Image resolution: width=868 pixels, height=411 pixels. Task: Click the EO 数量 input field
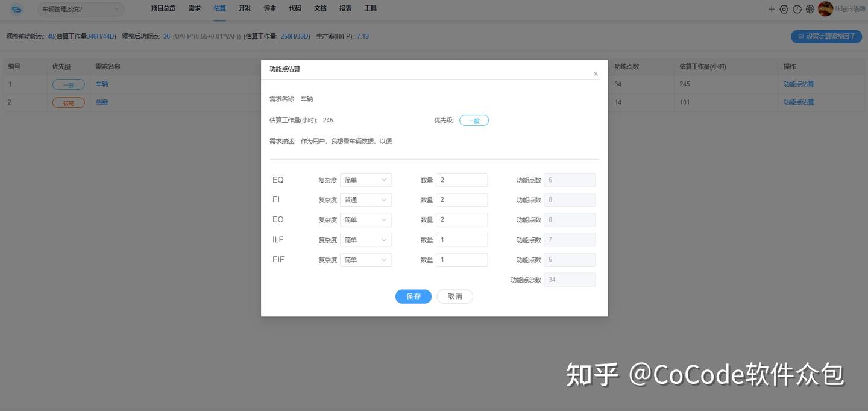[x=462, y=219]
